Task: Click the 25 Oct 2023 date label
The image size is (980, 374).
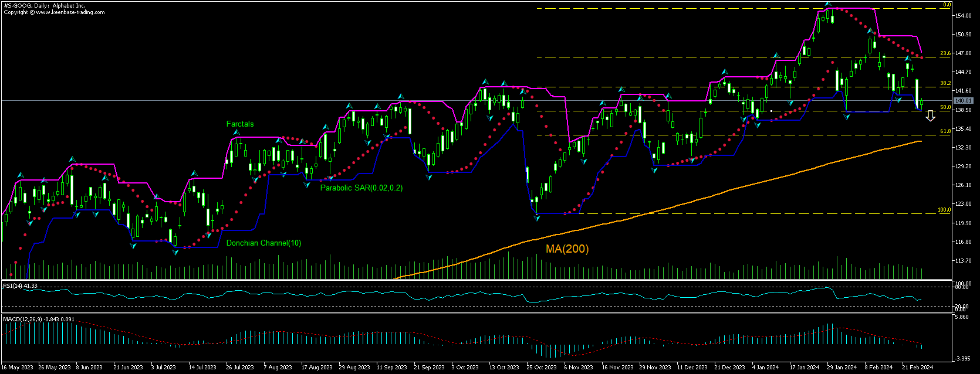Action: tap(541, 368)
